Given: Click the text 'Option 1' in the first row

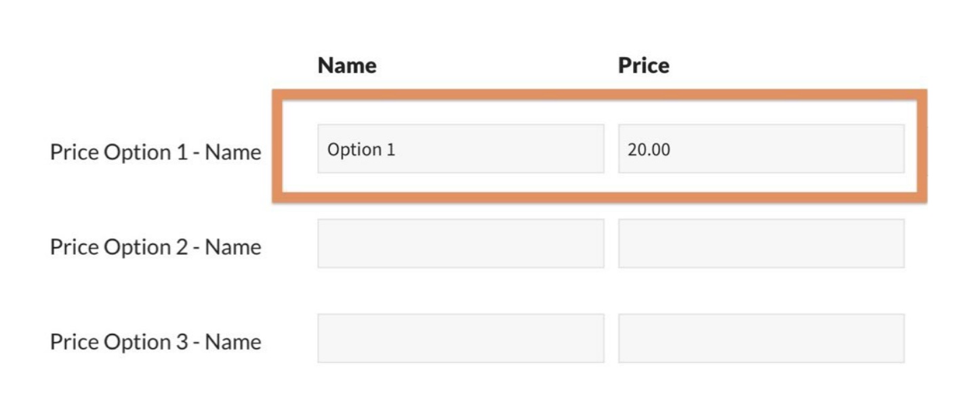Looking at the screenshot, I should 361,150.
